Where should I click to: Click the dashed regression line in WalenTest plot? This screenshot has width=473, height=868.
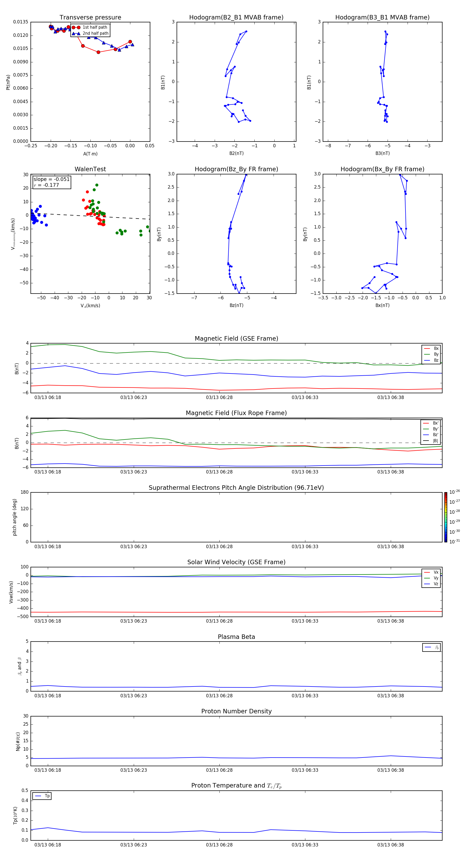90,216
